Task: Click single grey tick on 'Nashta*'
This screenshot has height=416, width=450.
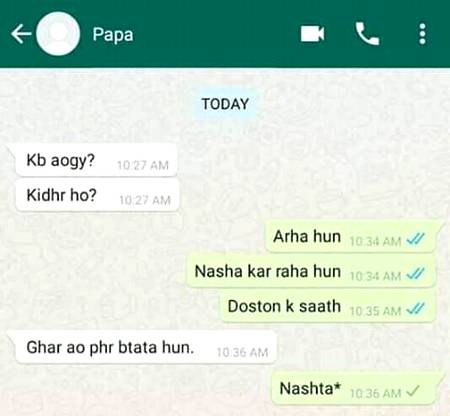Action: [413, 391]
